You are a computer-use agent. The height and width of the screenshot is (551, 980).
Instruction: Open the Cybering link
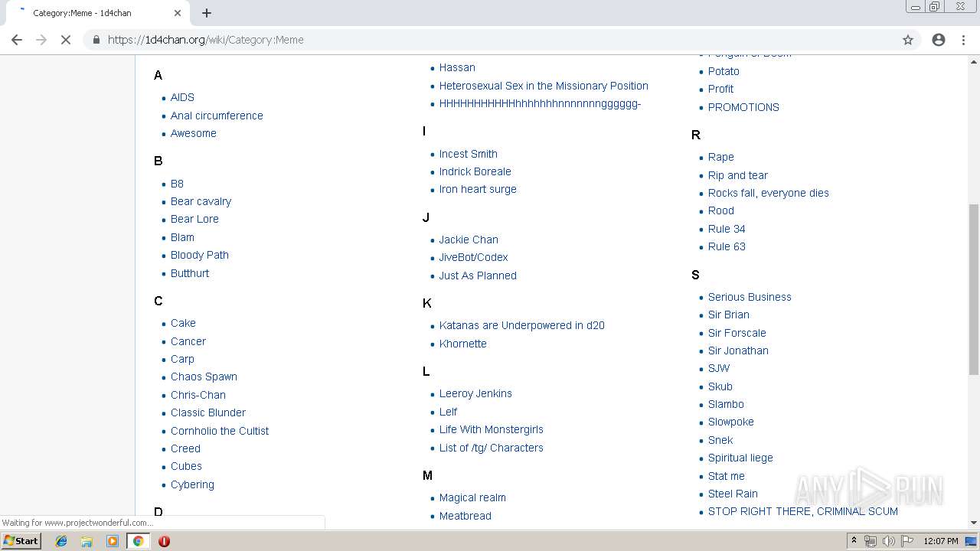point(192,484)
